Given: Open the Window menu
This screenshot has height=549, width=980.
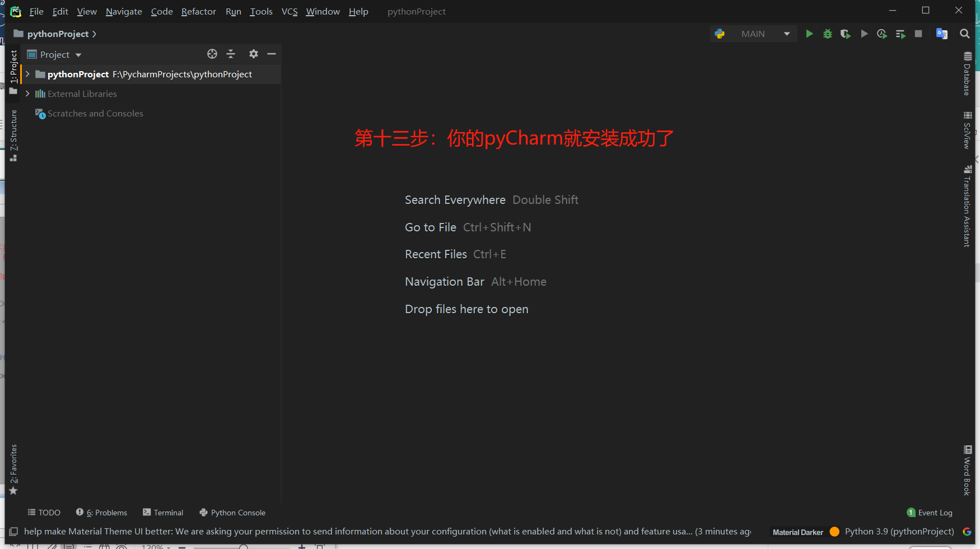Looking at the screenshot, I should click(323, 11).
